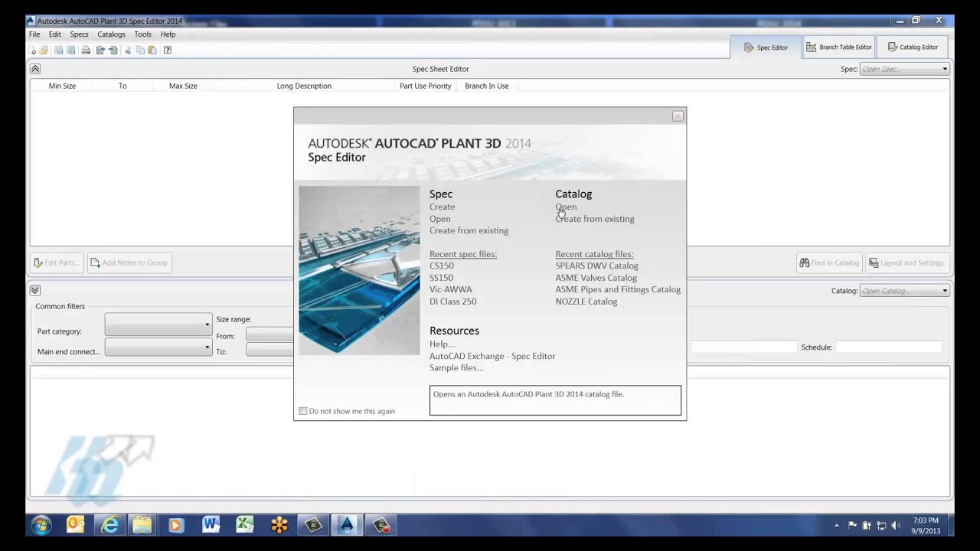Check 'Do not show me this again'
This screenshot has height=551, width=980.
point(302,411)
